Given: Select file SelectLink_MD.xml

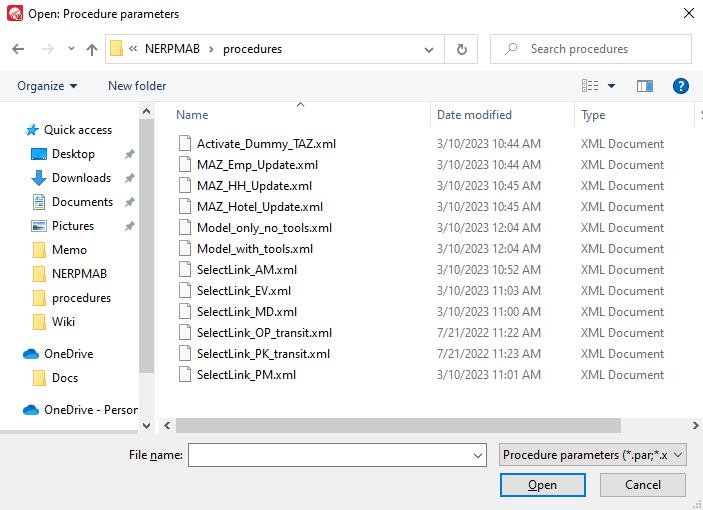Looking at the screenshot, I should pos(247,312).
